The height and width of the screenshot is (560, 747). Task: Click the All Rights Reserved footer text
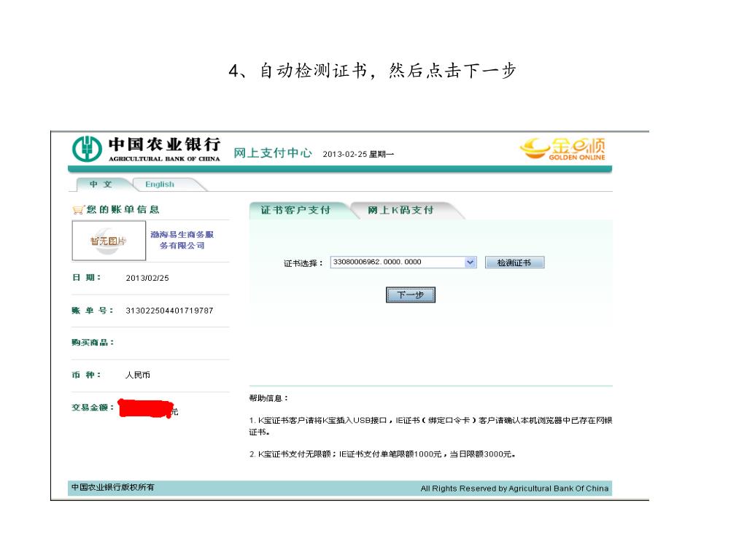[x=514, y=489]
